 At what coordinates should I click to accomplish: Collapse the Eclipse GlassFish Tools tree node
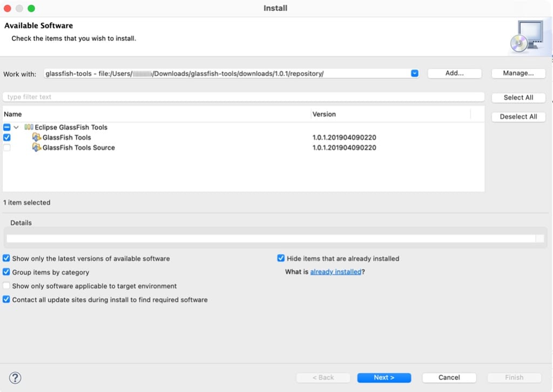click(16, 127)
